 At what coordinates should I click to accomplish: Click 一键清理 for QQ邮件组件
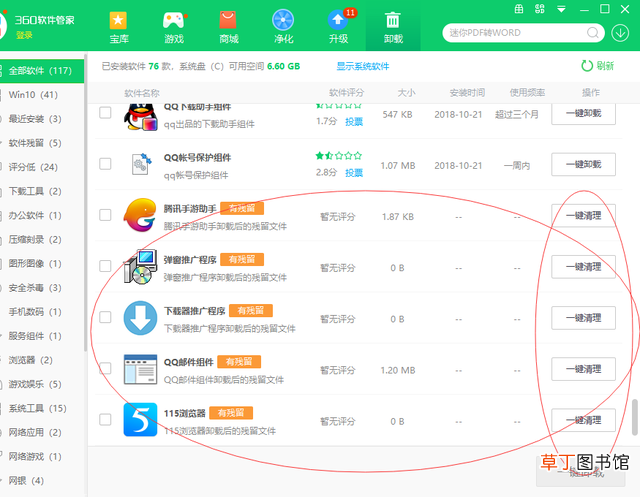point(583,369)
